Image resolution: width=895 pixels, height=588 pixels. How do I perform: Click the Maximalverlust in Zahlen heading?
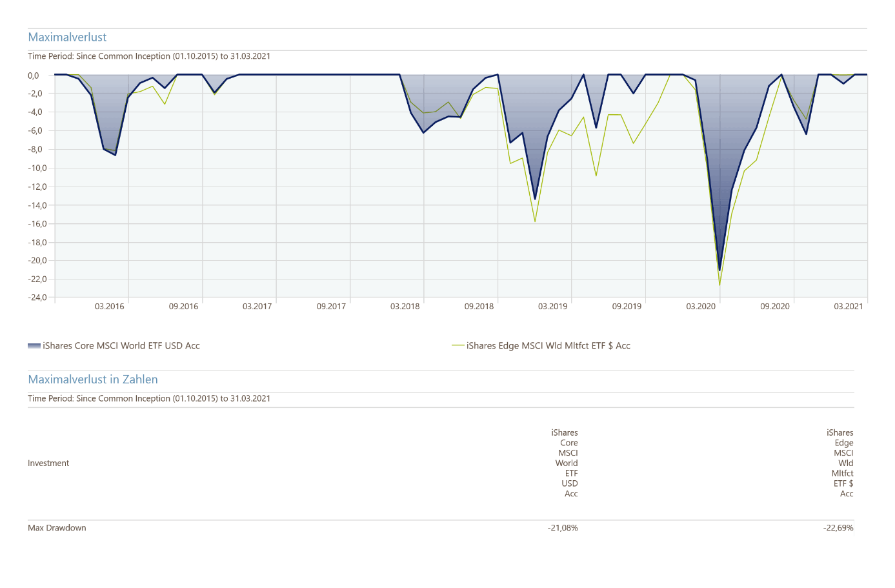[x=93, y=380]
